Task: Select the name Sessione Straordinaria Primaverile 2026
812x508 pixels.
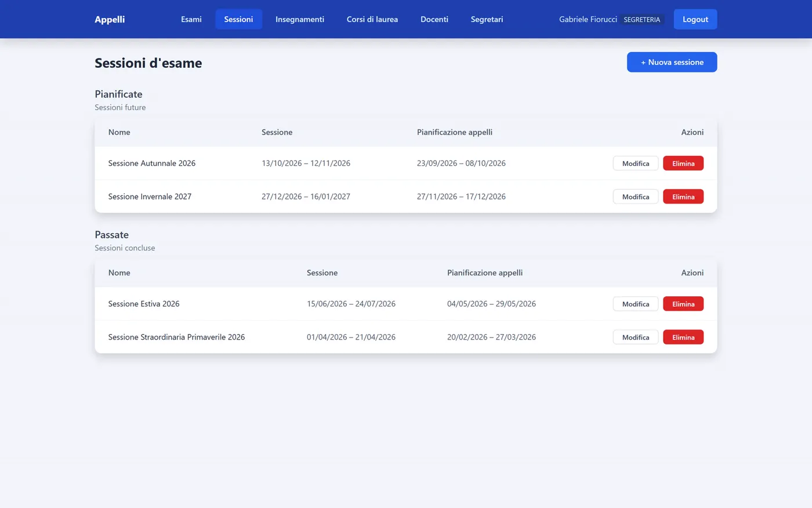Action: (x=176, y=337)
